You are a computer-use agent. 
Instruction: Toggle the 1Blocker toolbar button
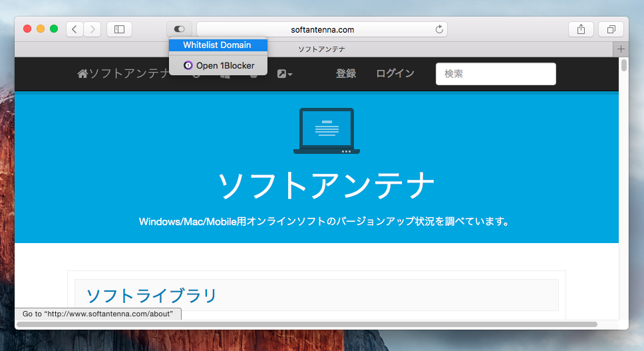pos(179,29)
